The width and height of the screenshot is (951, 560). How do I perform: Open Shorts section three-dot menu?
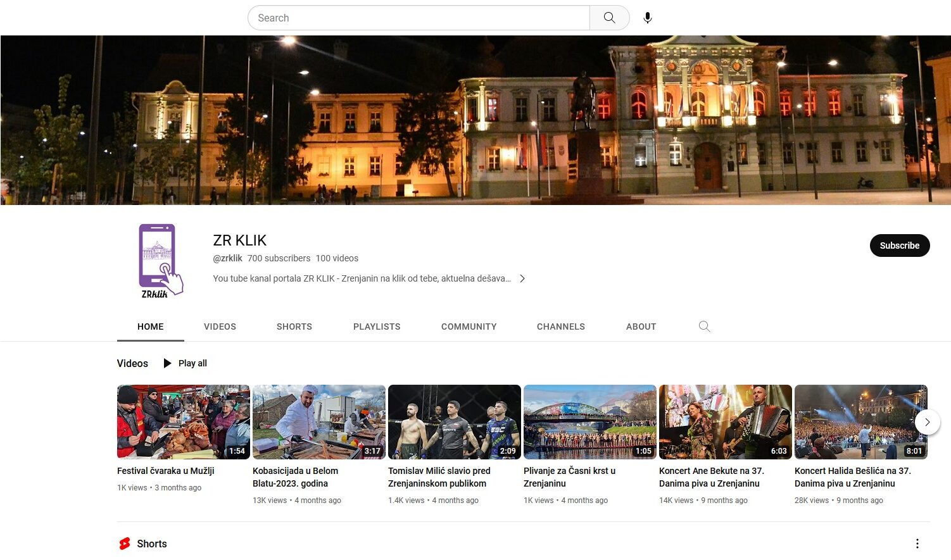[917, 544]
